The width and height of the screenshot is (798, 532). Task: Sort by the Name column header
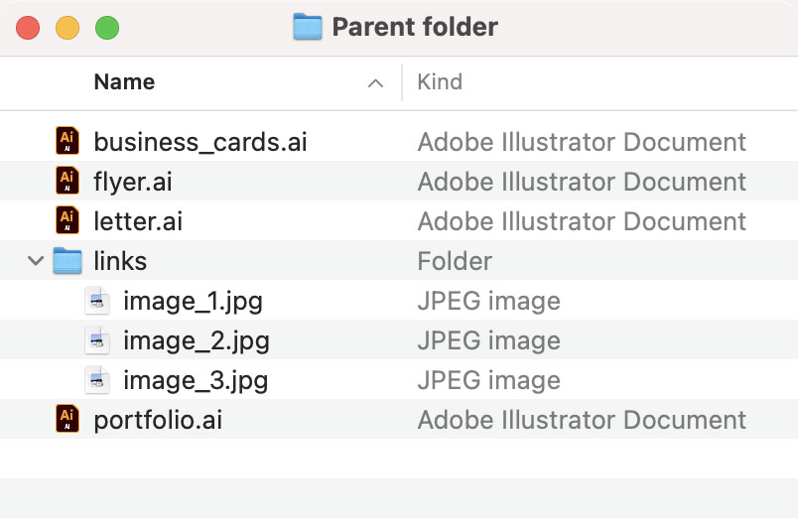(125, 82)
